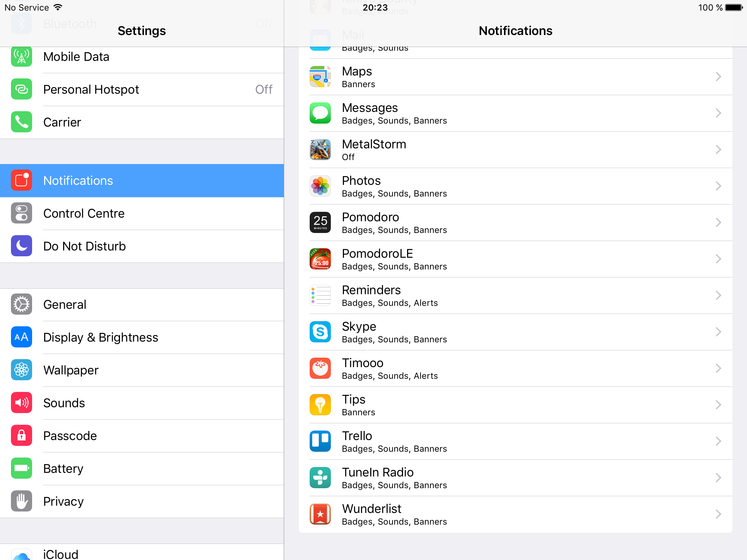Open the Carrier row

tap(142, 122)
